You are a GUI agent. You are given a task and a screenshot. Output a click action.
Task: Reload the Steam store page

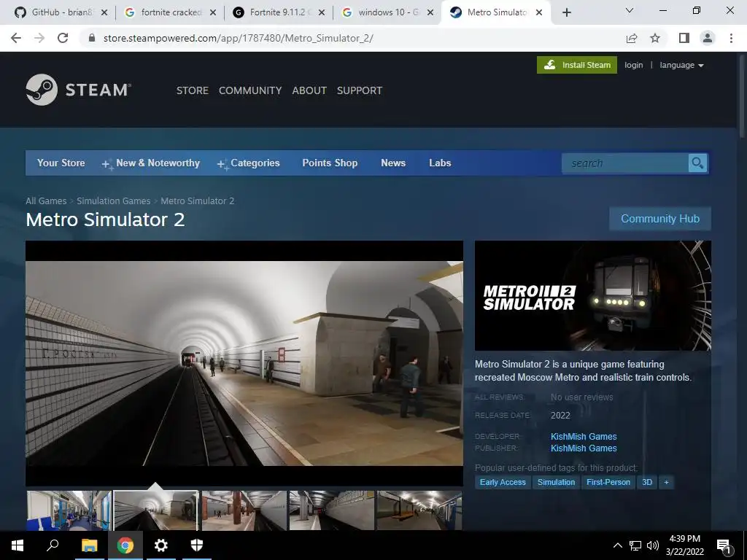[x=63, y=38]
